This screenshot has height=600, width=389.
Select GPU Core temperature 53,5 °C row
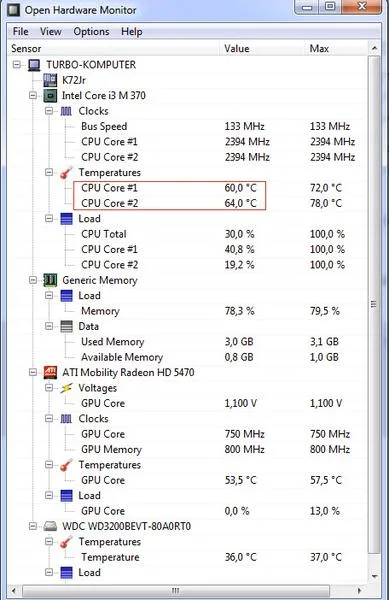(x=187, y=480)
